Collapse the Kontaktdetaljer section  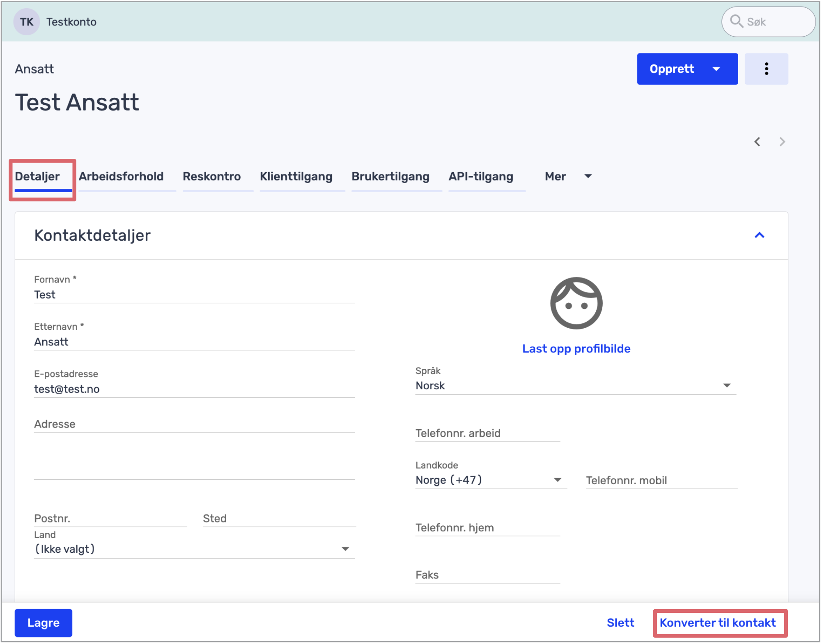click(759, 235)
